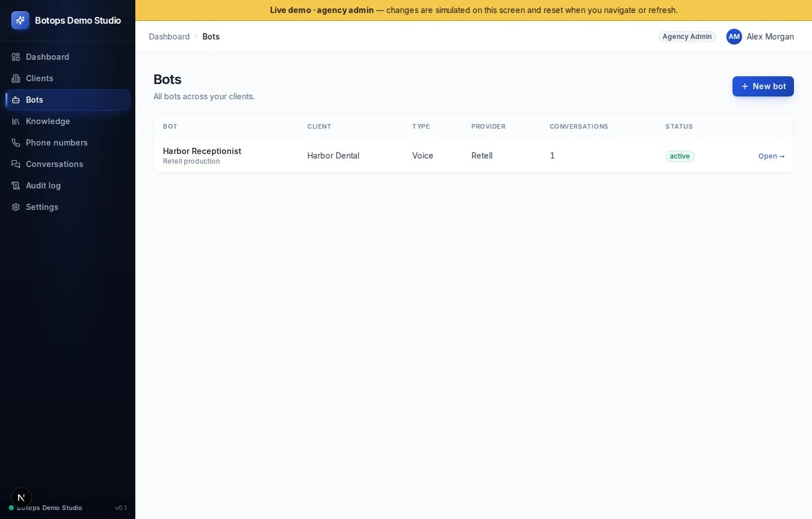Image resolution: width=812 pixels, height=519 pixels.
Task: Click the Botops Demo Studio title
Action: coord(78,20)
